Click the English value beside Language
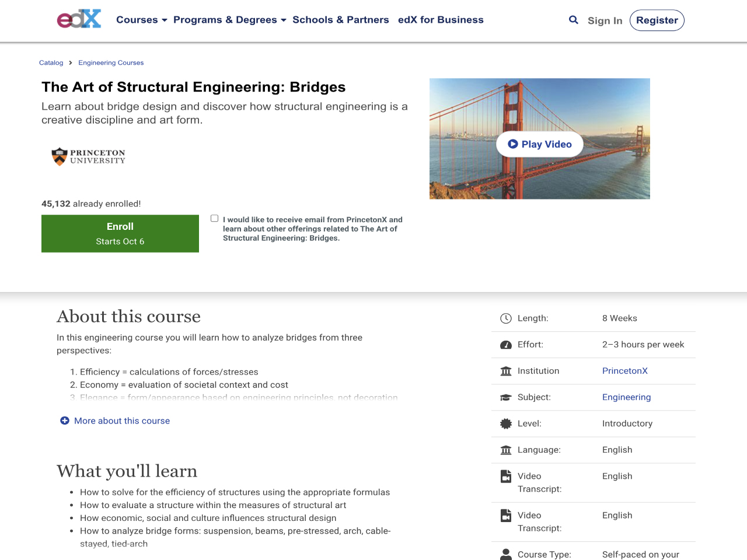This screenshot has height=560, width=747. click(x=617, y=450)
